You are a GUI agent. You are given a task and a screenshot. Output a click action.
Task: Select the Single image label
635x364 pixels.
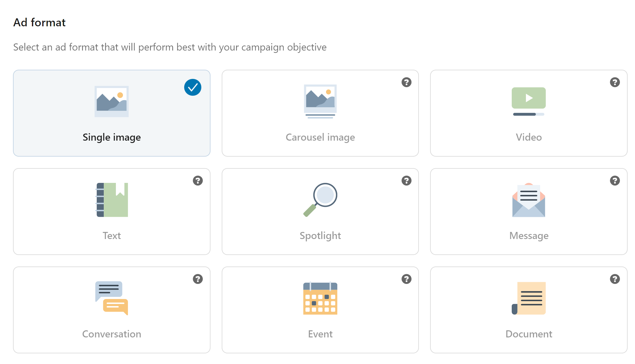[x=112, y=137]
